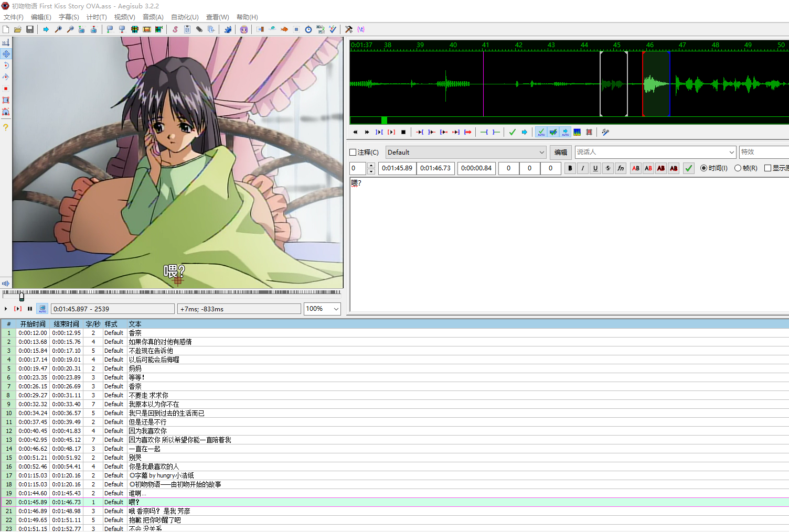Select the 时间(I) time radio button

(703, 168)
